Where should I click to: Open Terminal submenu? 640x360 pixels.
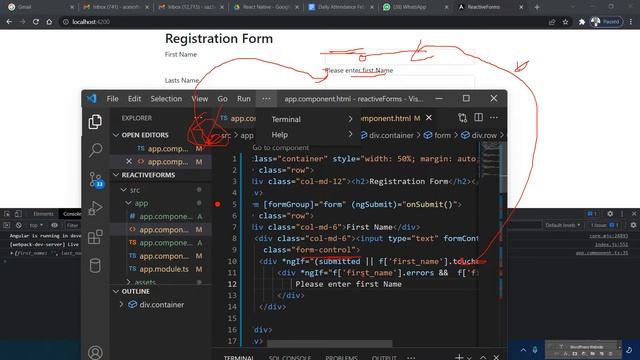308,119
